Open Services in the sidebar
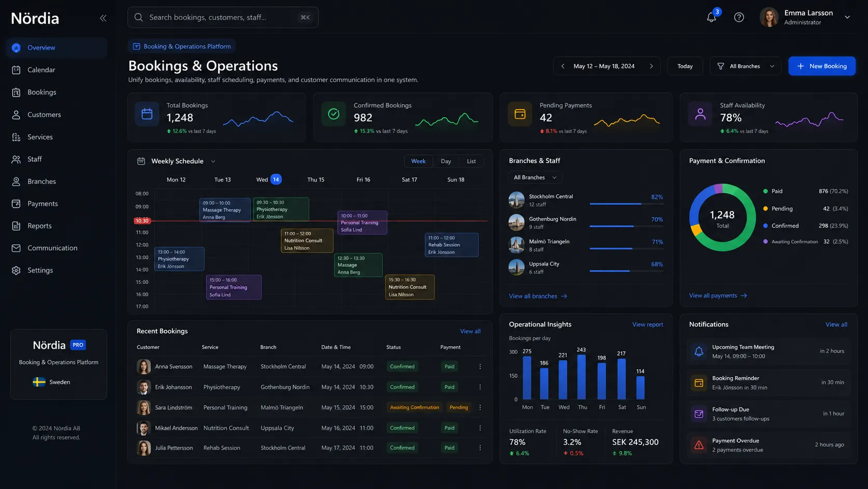The height and width of the screenshot is (489, 868). pos(57,137)
